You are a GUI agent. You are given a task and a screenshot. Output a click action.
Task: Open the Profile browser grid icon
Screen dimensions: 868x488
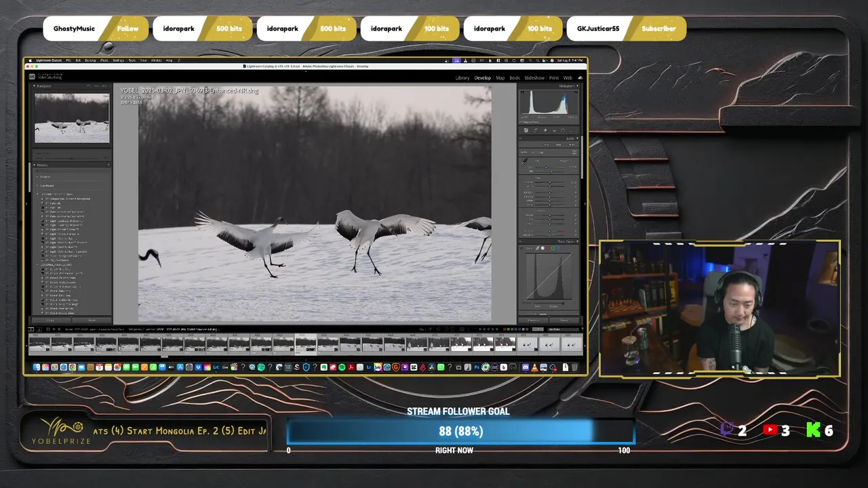coord(574,152)
